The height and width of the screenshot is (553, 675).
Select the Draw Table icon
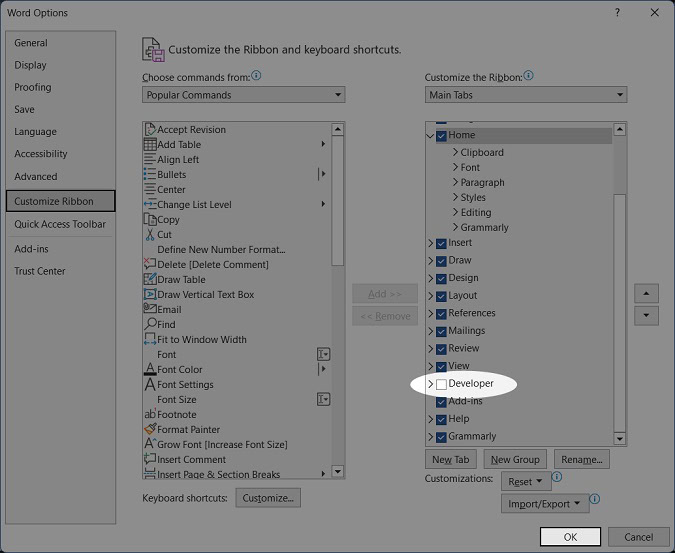tap(150, 279)
